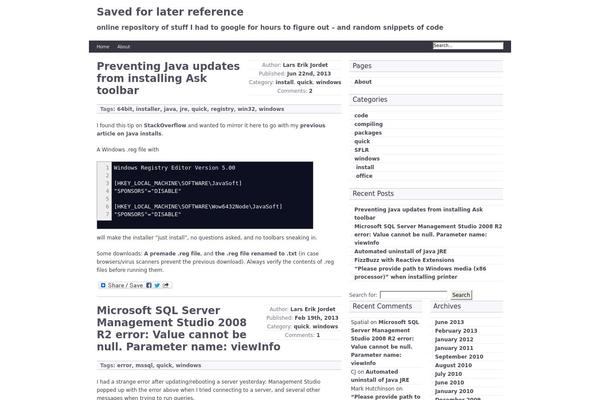Open the Home menu item
Image resolution: width=600 pixels, height=400 pixels.
(103, 47)
